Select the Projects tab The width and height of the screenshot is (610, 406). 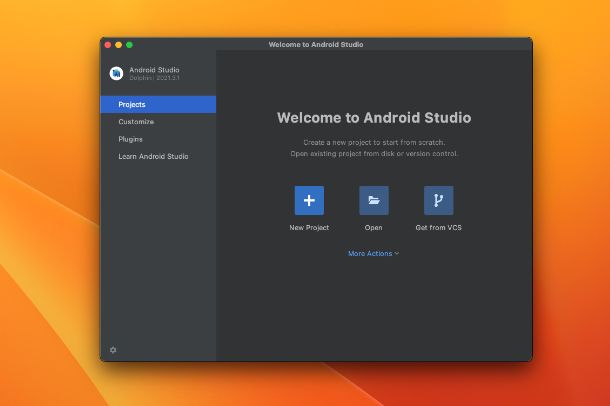(158, 104)
